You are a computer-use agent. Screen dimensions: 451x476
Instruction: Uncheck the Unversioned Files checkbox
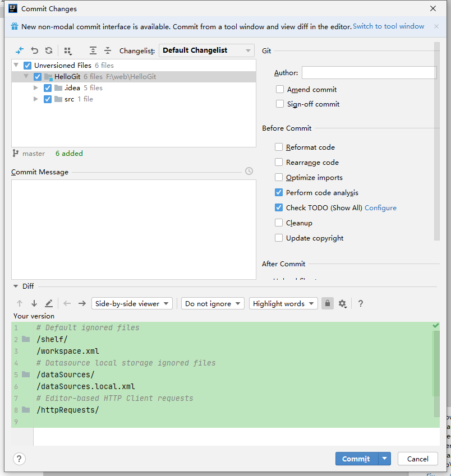pyautogui.click(x=27, y=65)
